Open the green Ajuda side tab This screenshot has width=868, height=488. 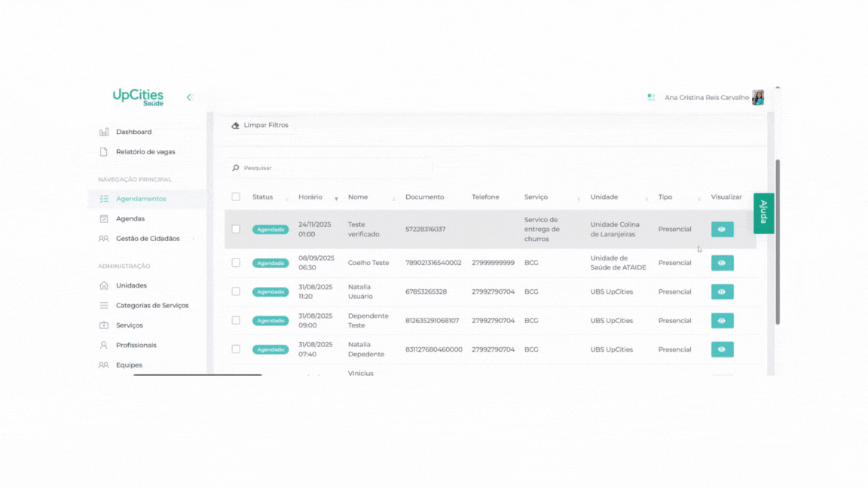[764, 213]
